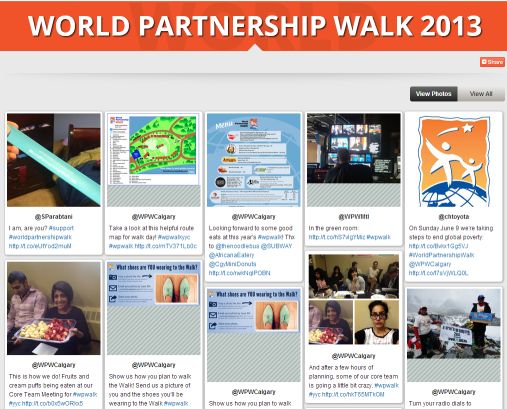This screenshot has width=507, height=409.
Task: Click the camera icon in the shoes poster above 'Send us a picture'
Action: (113, 277)
